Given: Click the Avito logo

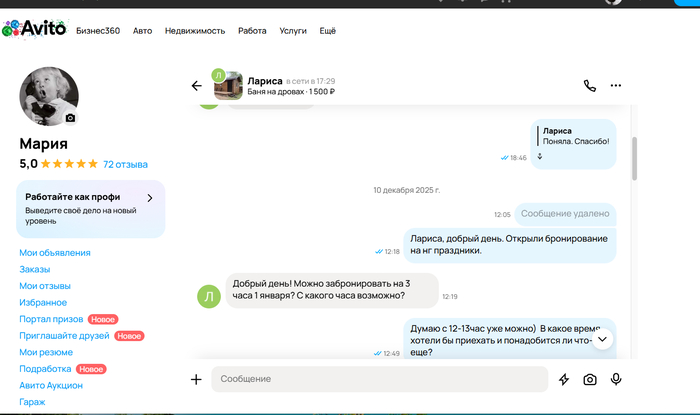Looking at the screenshot, I should (35, 30).
